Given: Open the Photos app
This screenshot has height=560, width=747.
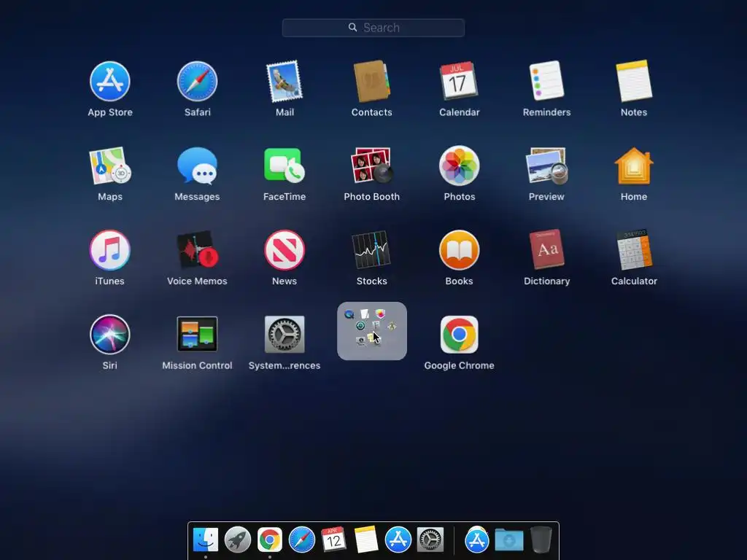Looking at the screenshot, I should [x=459, y=166].
